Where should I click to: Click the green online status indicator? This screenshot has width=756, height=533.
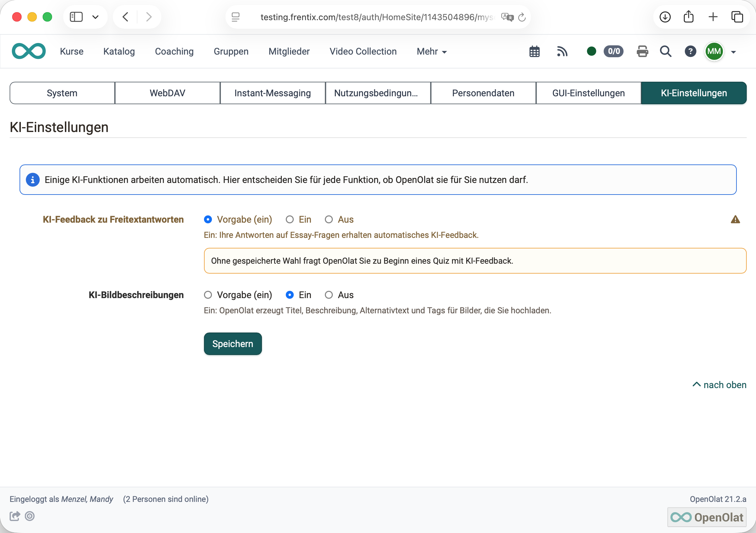pyautogui.click(x=591, y=51)
